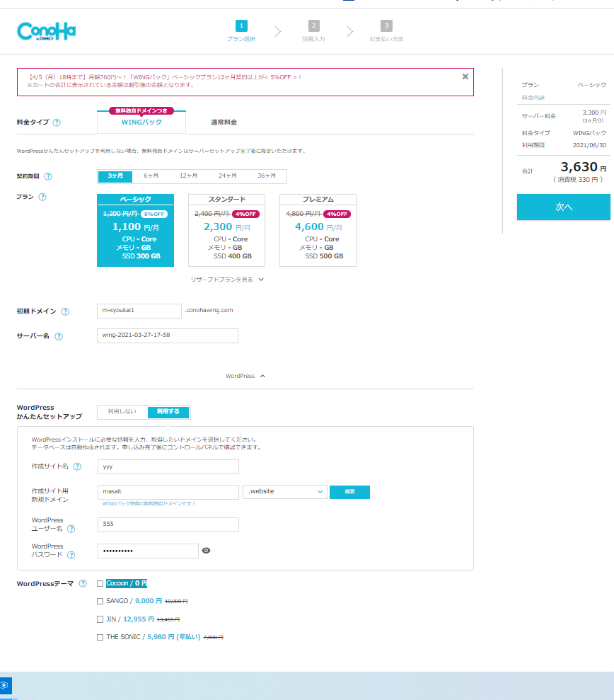Set WordPress setup to 利用する

tap(168, 412)
